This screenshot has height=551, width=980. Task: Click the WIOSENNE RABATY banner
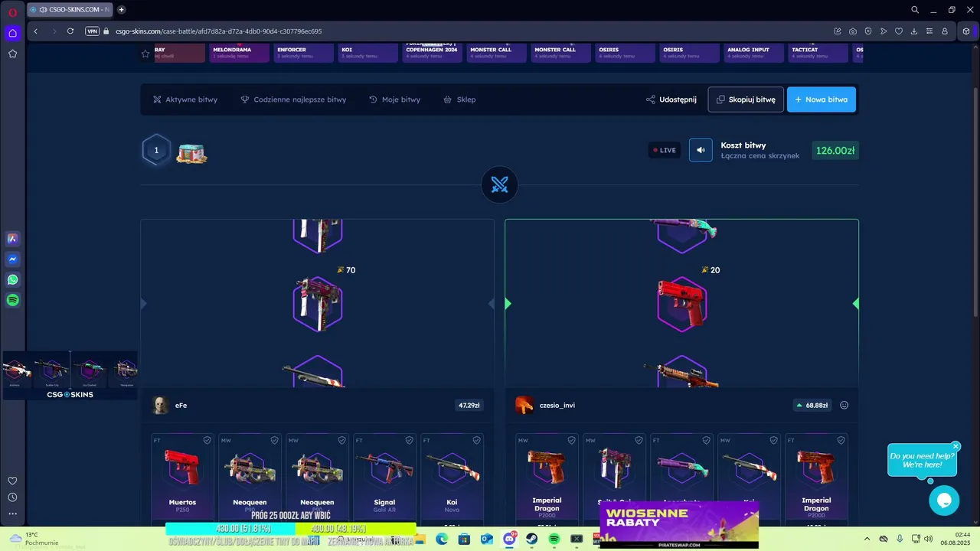(x=679, y=525)
